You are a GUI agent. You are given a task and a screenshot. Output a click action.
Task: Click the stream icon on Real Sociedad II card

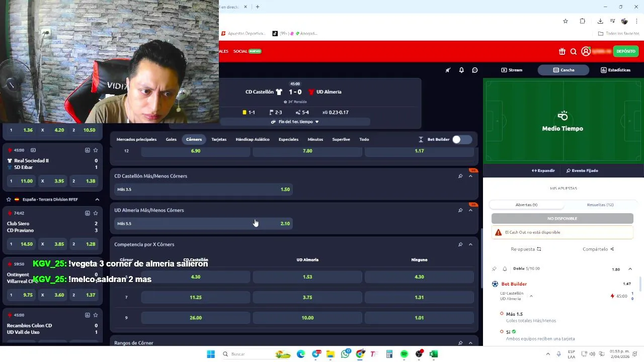point(33,150)
